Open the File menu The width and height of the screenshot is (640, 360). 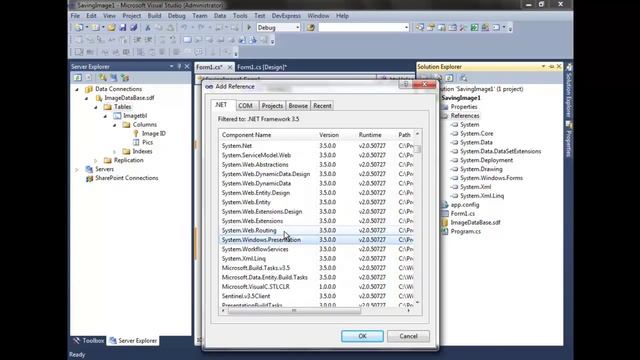(x=76, y=16)
